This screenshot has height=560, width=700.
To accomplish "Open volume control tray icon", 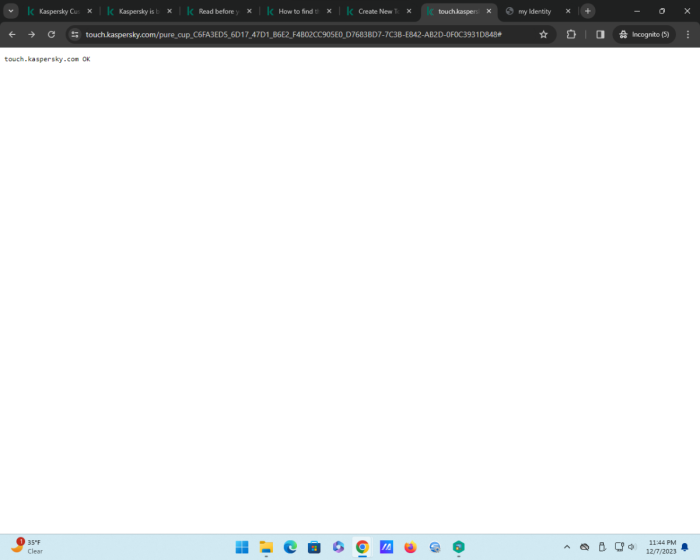I will click(632, 547).
